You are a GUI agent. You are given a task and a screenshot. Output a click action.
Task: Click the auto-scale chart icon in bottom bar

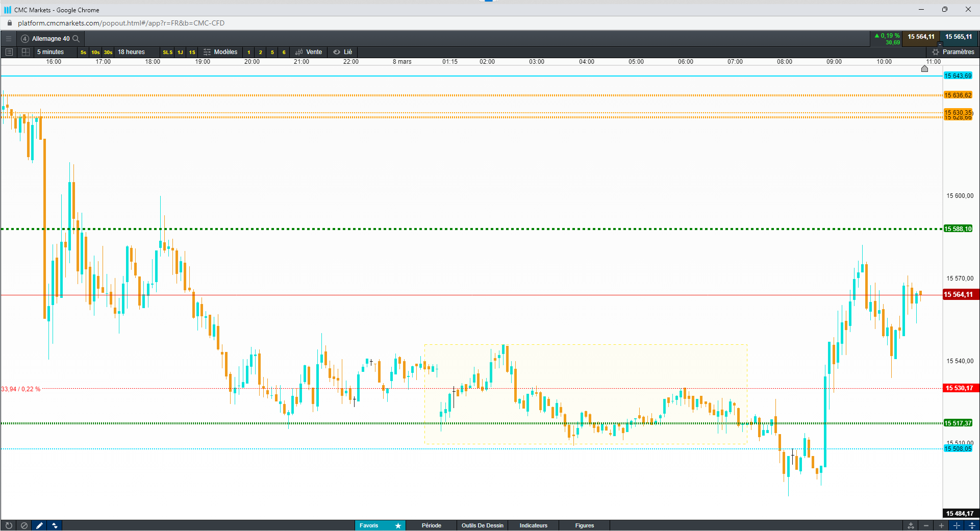pyautogui.click(x=911, y=525)
